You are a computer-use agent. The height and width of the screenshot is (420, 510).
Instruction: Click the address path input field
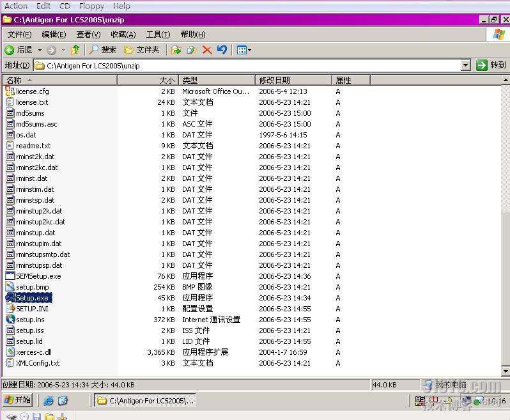point(247,66)
